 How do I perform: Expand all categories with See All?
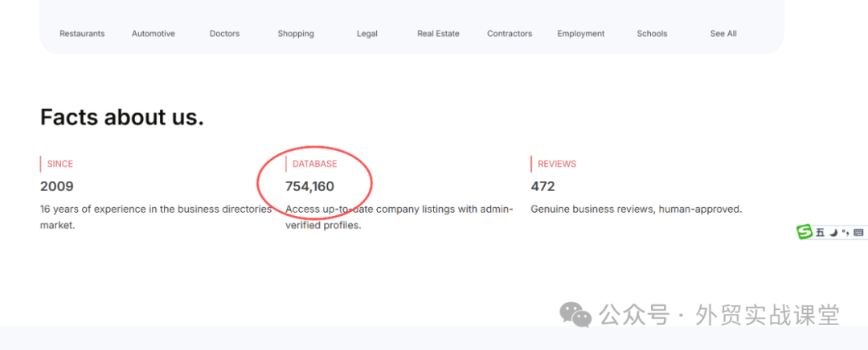coord(723,34)
